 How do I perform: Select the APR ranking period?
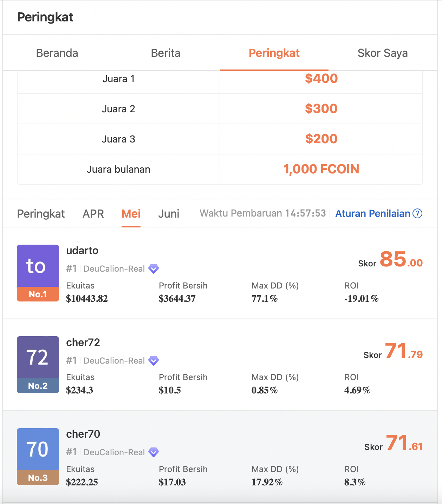click(93, 214)
